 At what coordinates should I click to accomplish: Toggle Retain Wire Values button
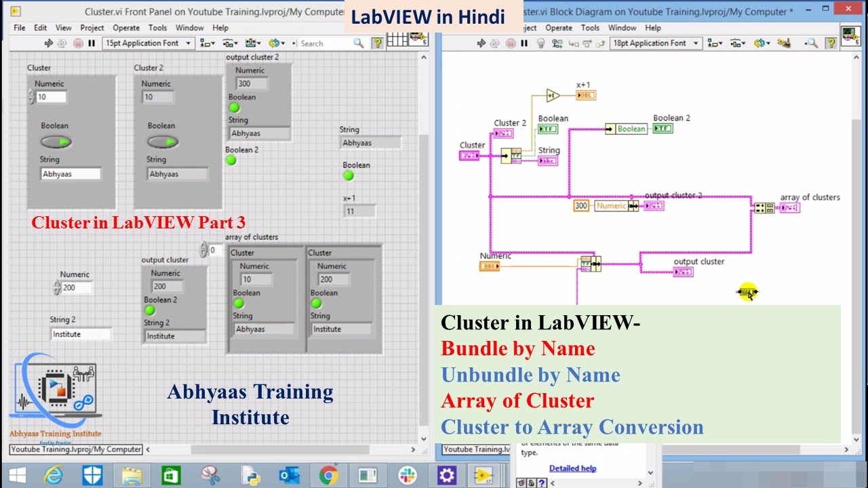click(556, 43)
